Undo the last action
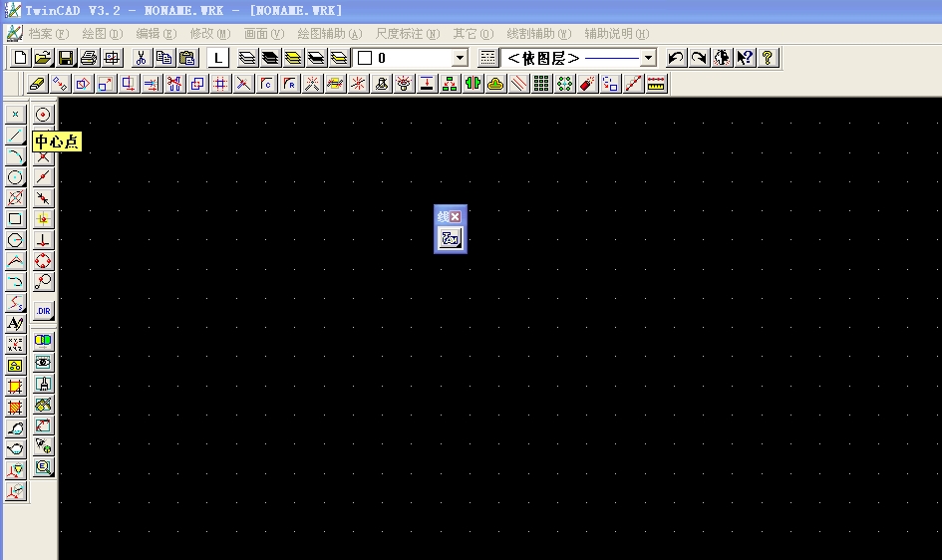Screen dimensions: 942x560 click(676, 58)
